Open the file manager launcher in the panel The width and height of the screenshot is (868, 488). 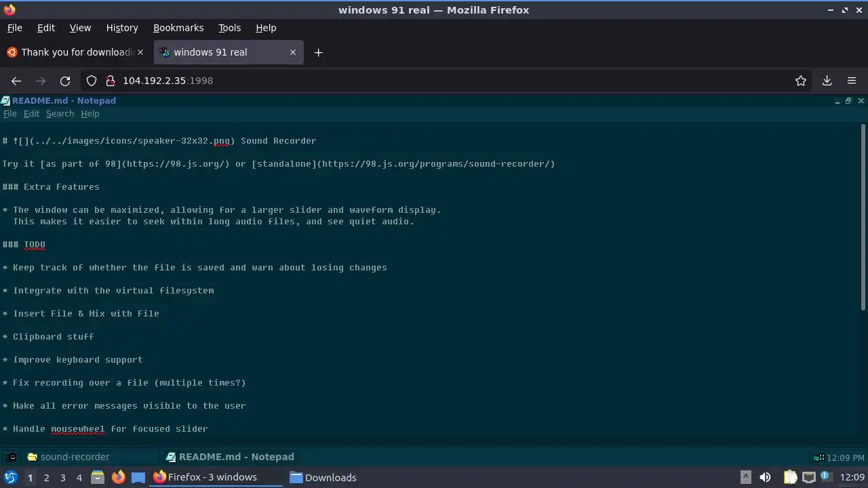98,477
